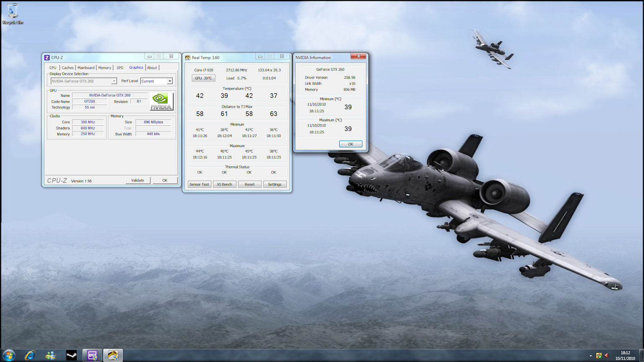The image size is (644, 362).
Task: Click the minimum temperature 36°C reading
Action: 273,130
